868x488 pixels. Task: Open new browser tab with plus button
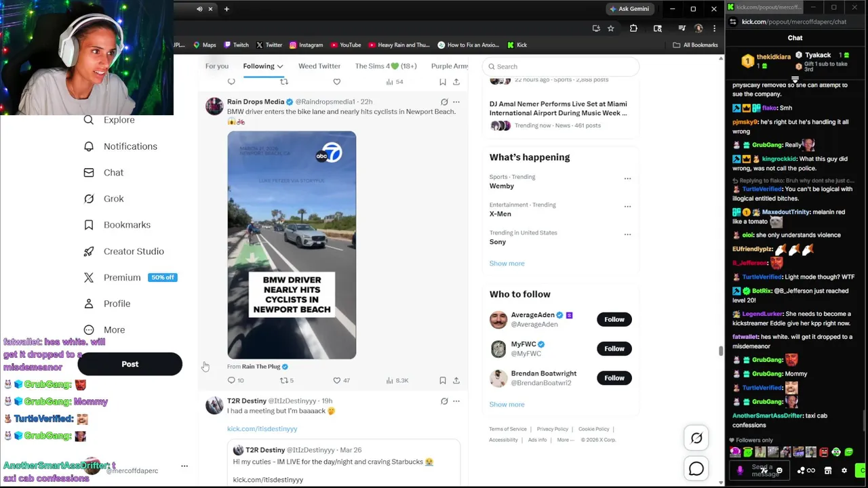[x=226, y=9]
